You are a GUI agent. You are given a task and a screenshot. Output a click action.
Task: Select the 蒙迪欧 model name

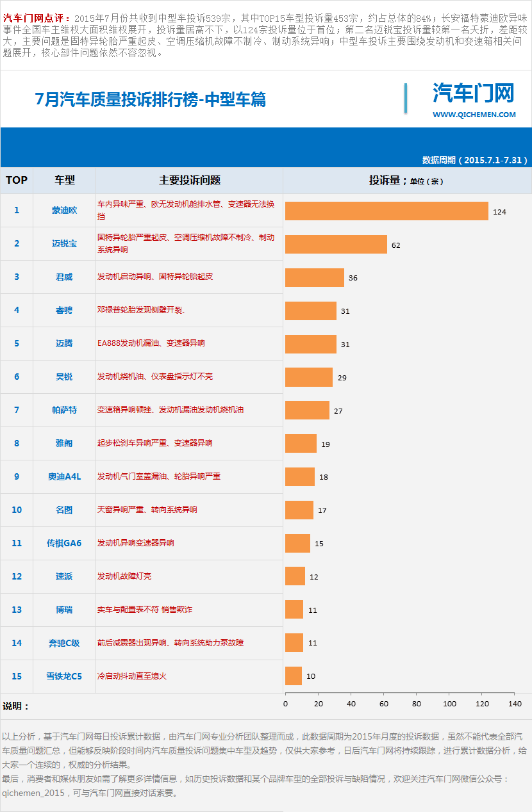point(64,210)
